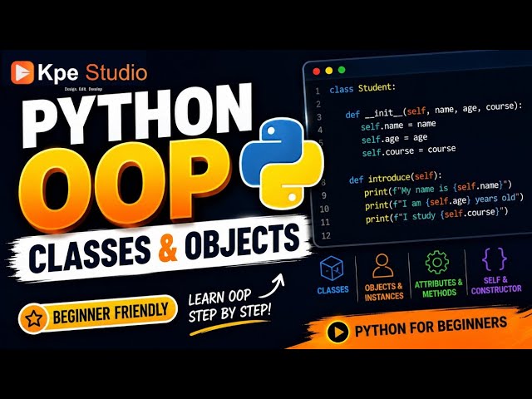Click the "def __init__(self, name, age, course):" line
The height and width of the screenshot is (399, 532).
[434, 111]
